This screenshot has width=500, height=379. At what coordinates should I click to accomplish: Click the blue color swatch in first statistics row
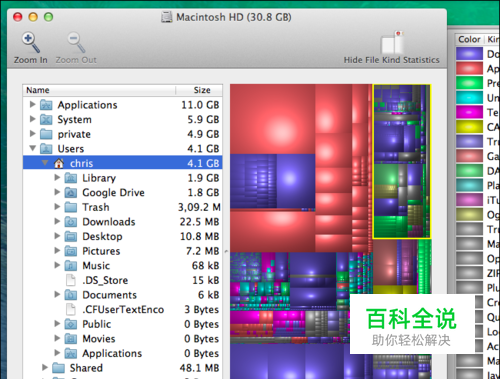[x=469, y=54]
